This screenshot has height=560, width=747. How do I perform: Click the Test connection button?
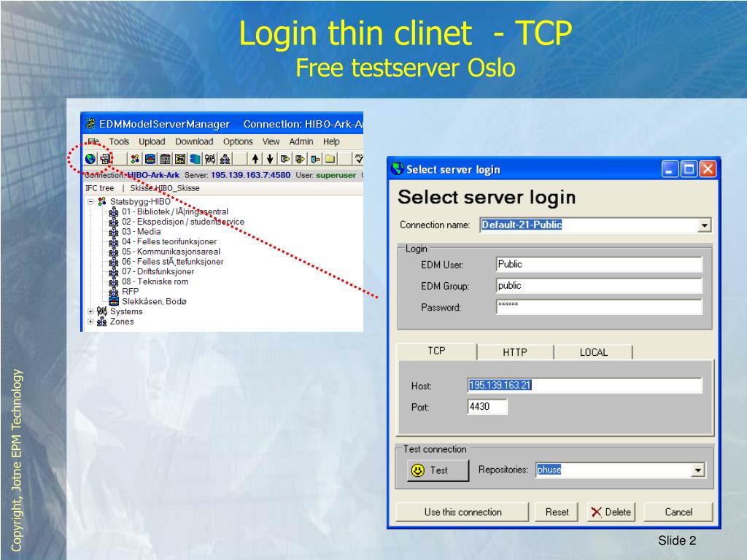438,470
